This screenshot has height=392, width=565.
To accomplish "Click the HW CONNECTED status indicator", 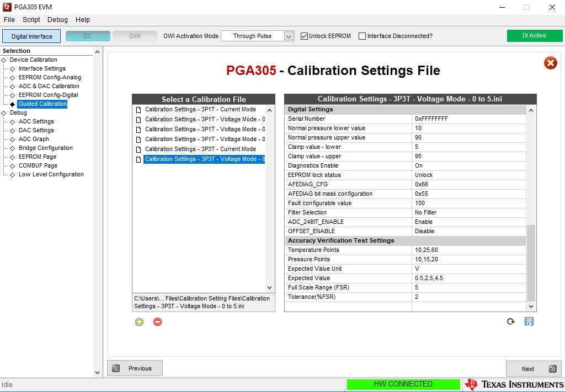I will (x=403, y=384).
